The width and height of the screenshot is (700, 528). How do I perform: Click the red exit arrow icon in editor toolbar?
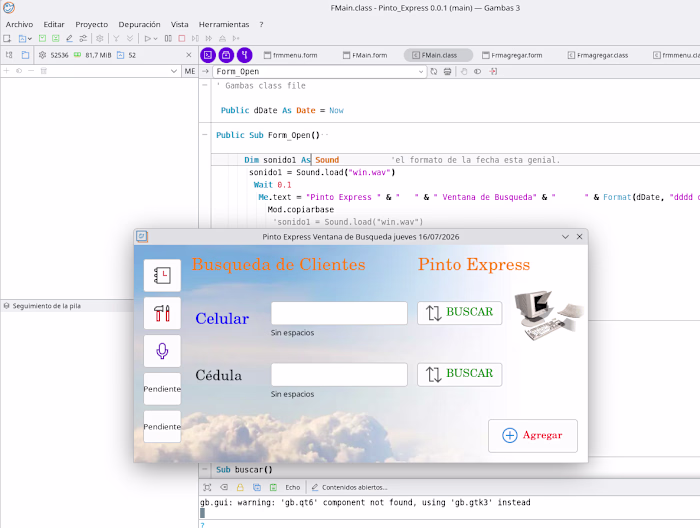click(493, 71)
